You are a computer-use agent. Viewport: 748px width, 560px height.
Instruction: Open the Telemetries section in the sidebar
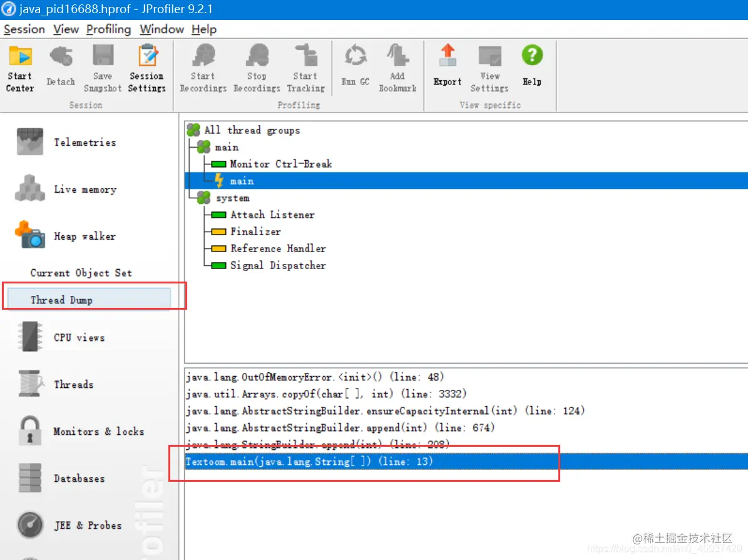tap(67, 142)
